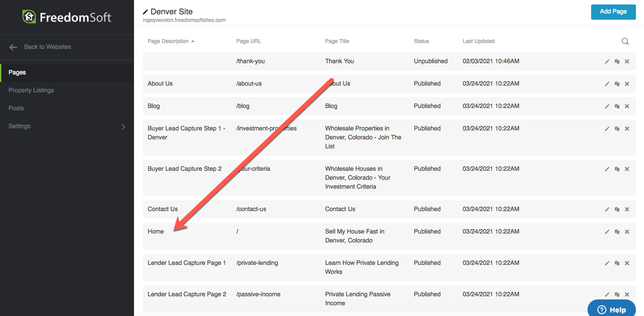Go to Posts in sidebar
This screenshot has width=644, height=316.
(x=16, y=108)
